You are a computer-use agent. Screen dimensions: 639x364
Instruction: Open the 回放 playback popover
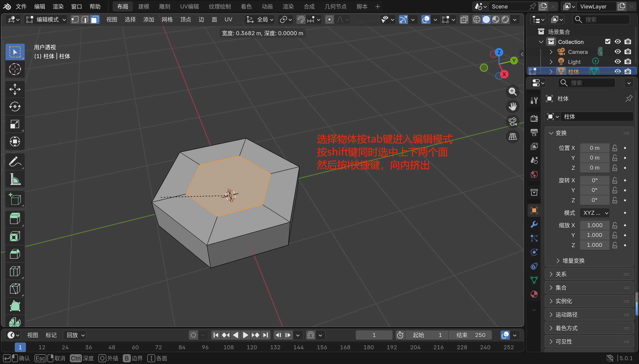click(75, 335)
